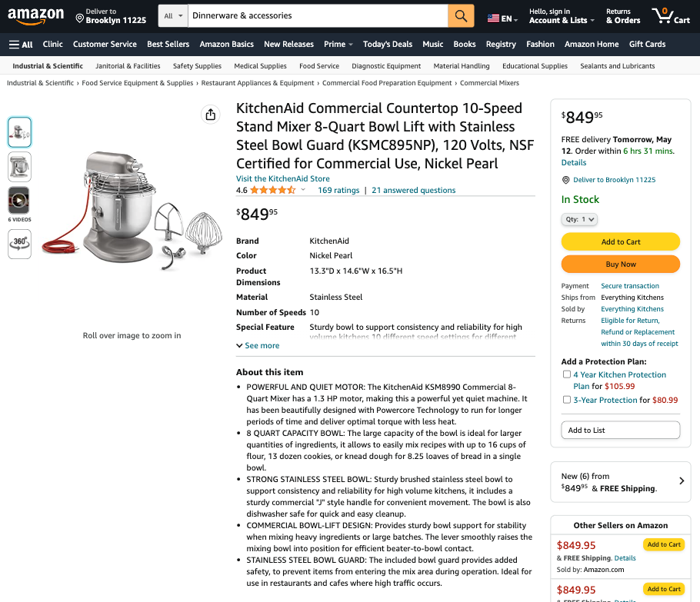
Task: Open the shopping cart icon
Action: (671, 16)
